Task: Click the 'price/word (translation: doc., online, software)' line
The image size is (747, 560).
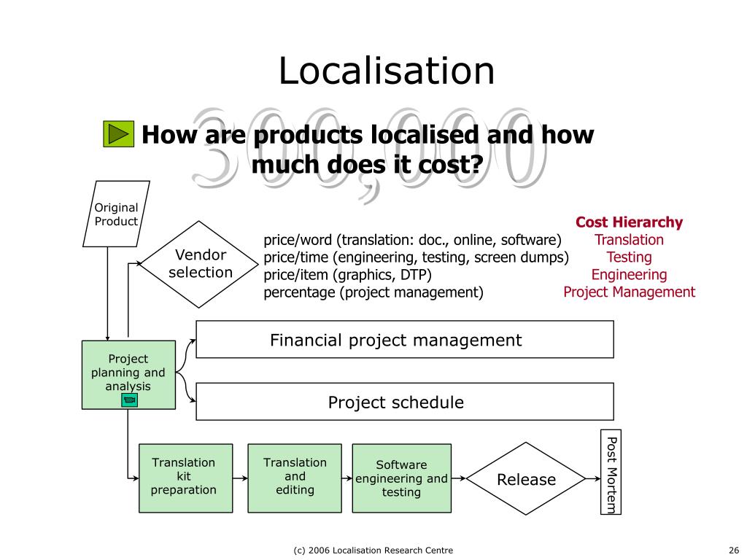Action: (x=413, y=239)
